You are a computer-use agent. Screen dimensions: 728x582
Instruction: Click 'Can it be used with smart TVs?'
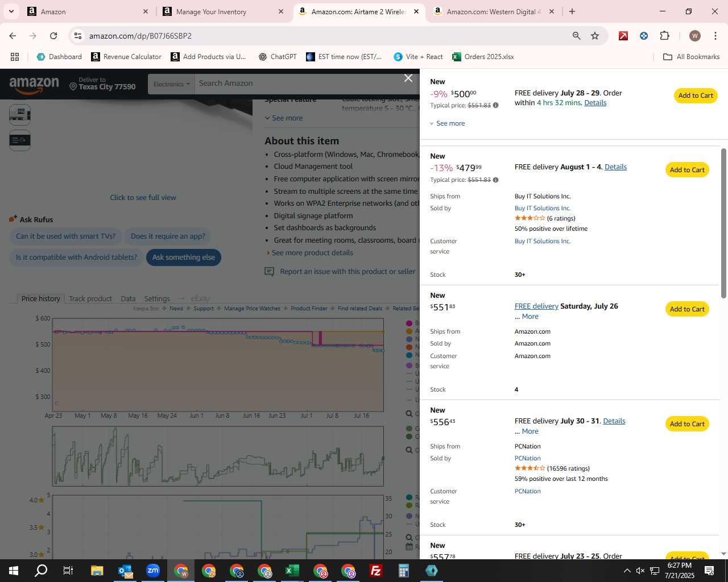click(65, 236)
